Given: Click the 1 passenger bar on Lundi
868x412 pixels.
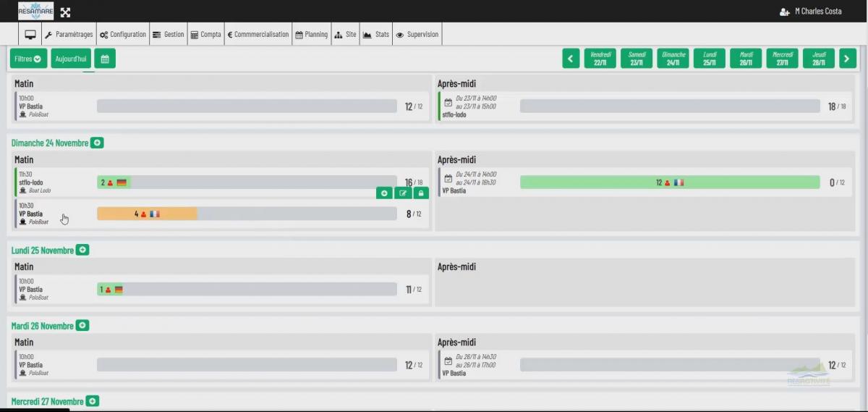Looking at the screenshot, I should click(x=111, y=290).
